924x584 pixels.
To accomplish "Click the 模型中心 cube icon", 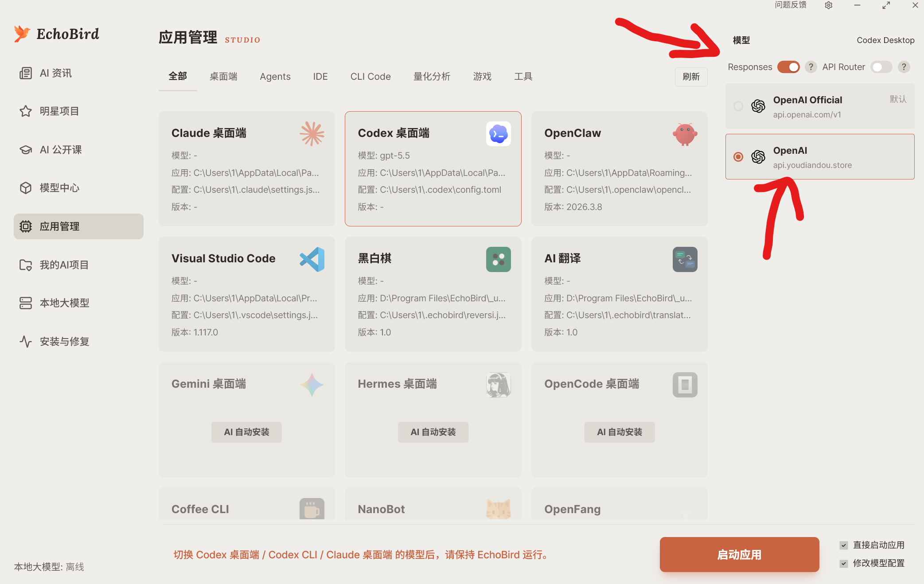I will point(26,188).
